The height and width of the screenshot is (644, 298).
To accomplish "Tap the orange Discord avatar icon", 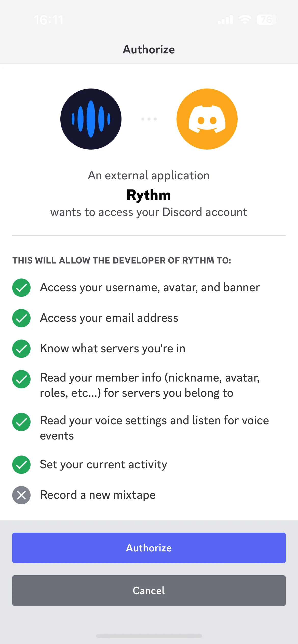I will click(207, 119).
